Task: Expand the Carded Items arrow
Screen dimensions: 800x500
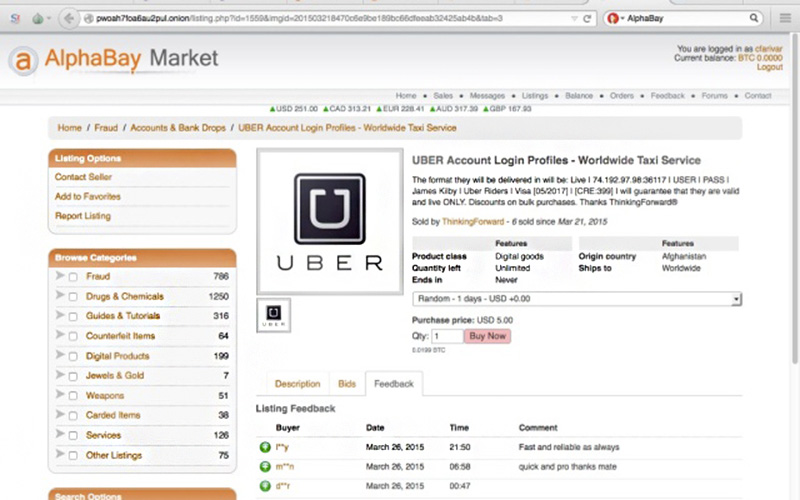Action: [60, 414]
